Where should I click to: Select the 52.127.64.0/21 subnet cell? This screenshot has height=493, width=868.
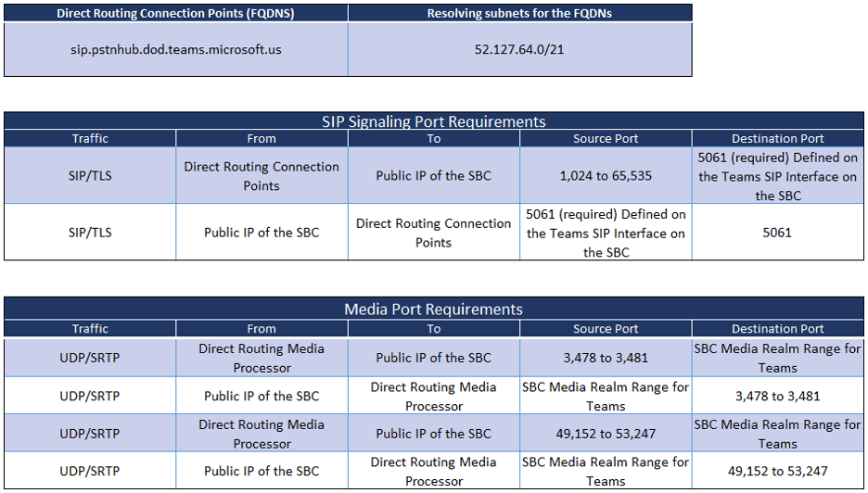(x=519, y=49)
